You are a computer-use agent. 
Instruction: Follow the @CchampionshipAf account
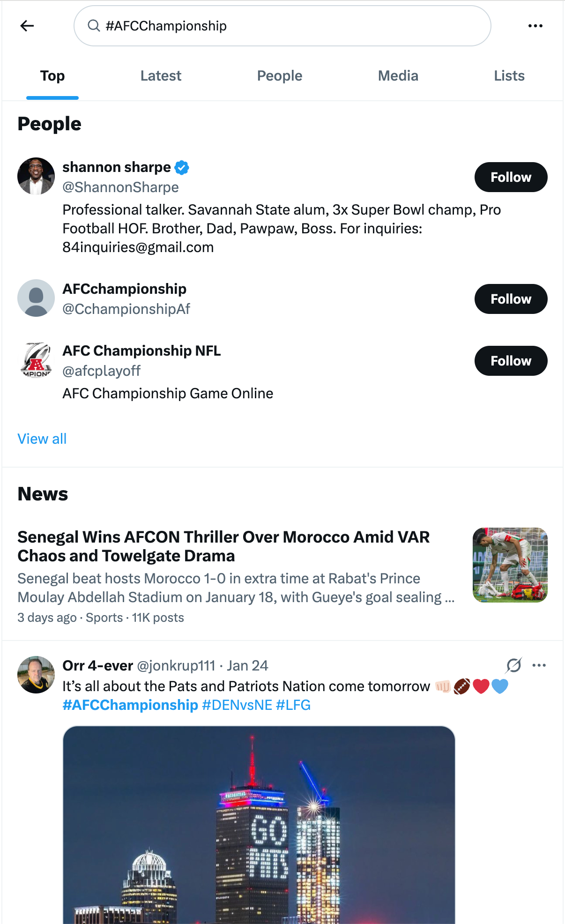(x=511, y=299)
